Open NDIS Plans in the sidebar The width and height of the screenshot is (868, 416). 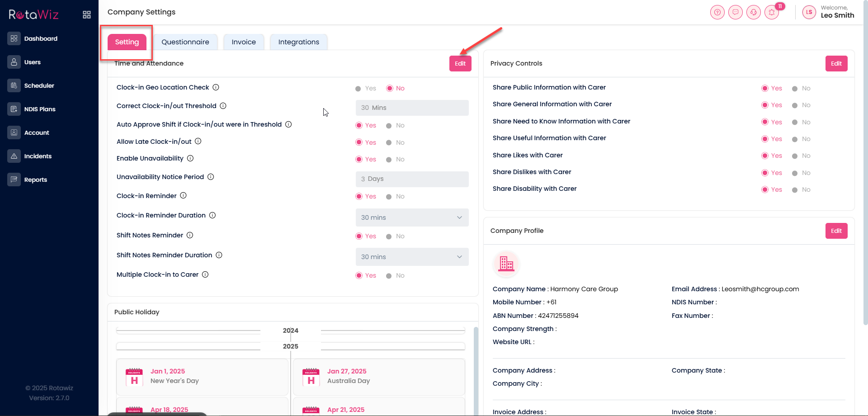click(40, 109)
